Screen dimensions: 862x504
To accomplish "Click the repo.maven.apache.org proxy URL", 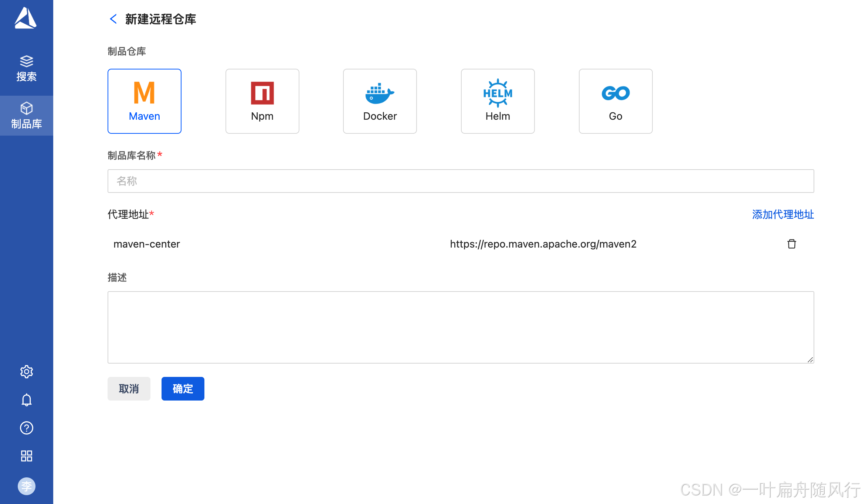I will pyautogui.click(x=543, y=244).
